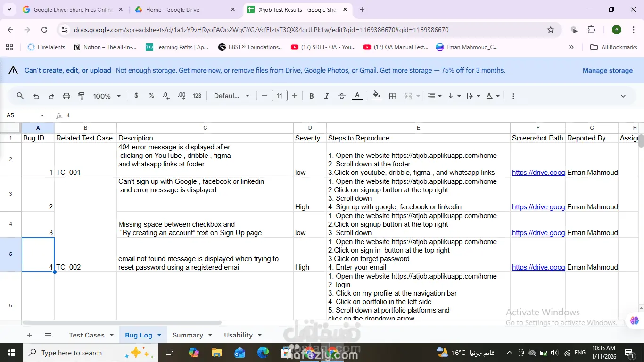The width and height of the screenshot is (644, 362).
Task: Decrease decimal places
Action: pos(166,96)
